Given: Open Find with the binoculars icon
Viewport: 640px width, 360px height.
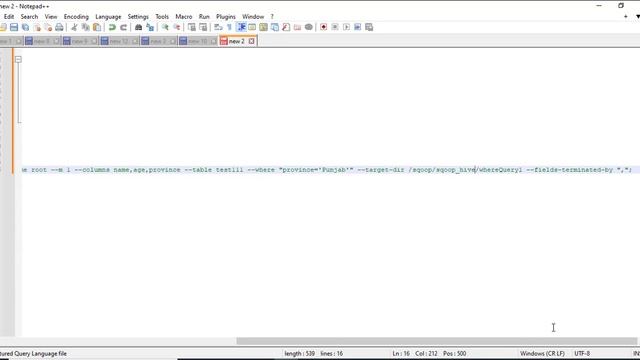Looking at the screenshot, I should [138, 27].
